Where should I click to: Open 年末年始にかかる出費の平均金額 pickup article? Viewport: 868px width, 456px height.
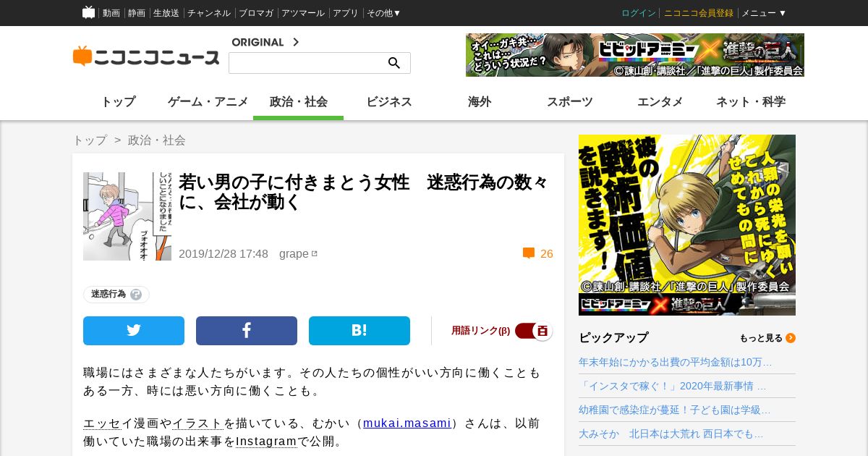coord(675,362)
